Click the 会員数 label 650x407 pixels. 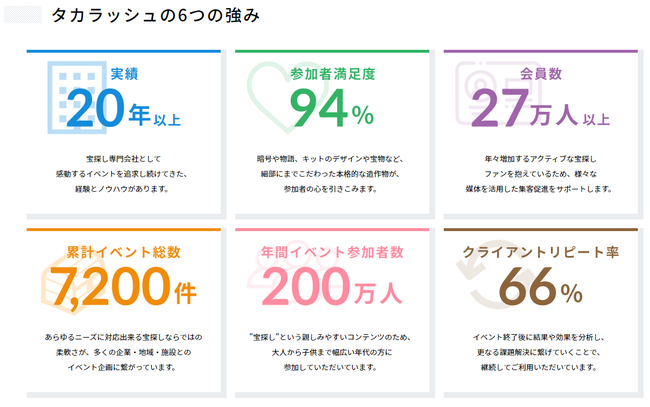coord(541,74)
